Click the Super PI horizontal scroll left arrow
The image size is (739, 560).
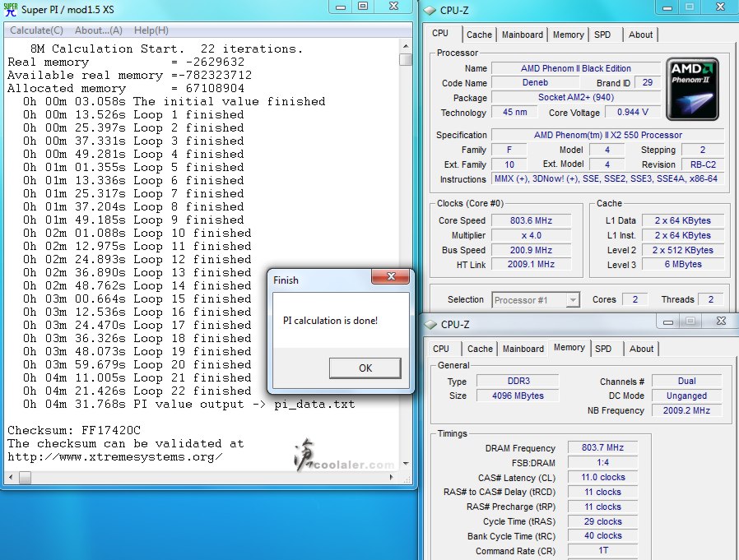coord(11,477)
